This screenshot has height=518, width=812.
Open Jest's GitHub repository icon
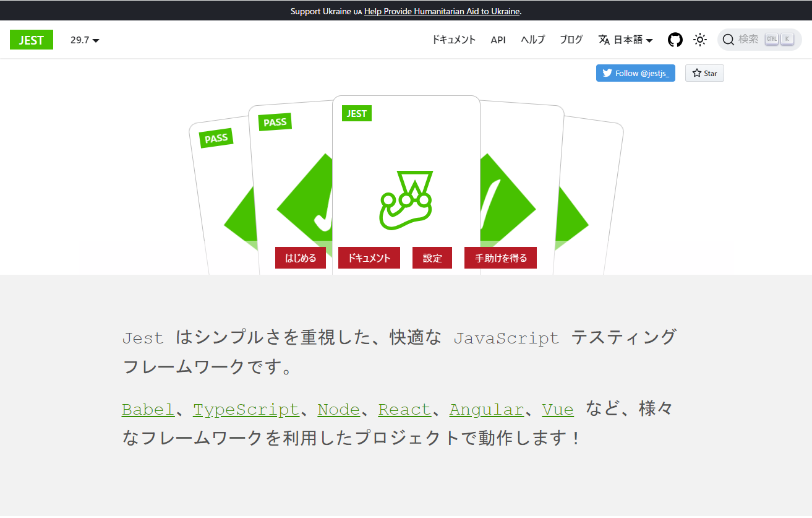(x=675, y=40)
